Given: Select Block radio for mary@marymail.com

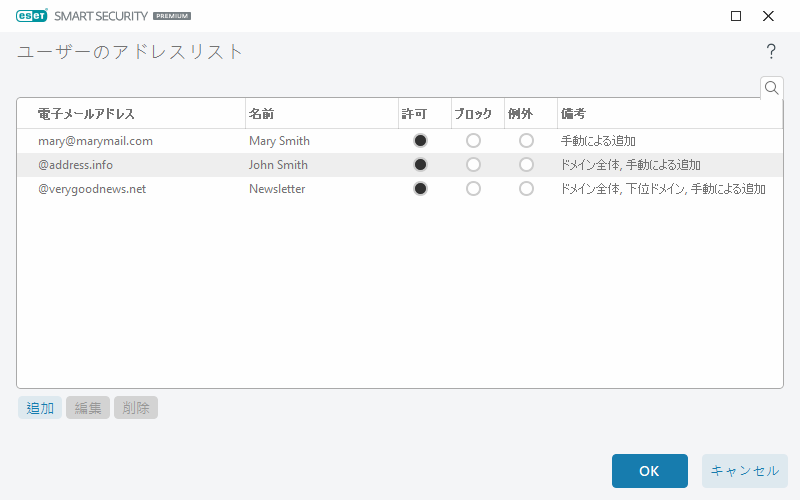Looking at the screenshot, I should [x=473, y=141].
